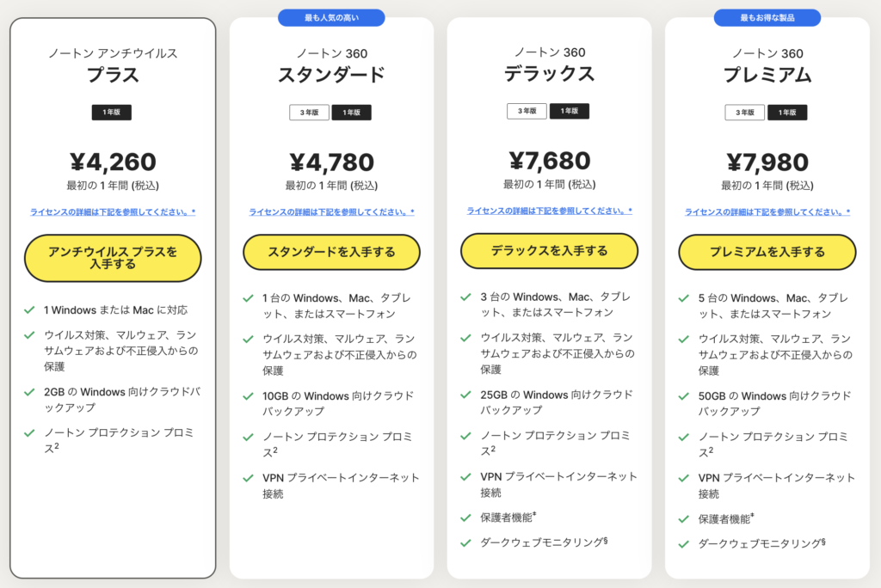The height and width of the screenshot is (588, 881).
Task: Click the スタンダードを入手する button
Action: pyautogui.click(x=331, y=252)
